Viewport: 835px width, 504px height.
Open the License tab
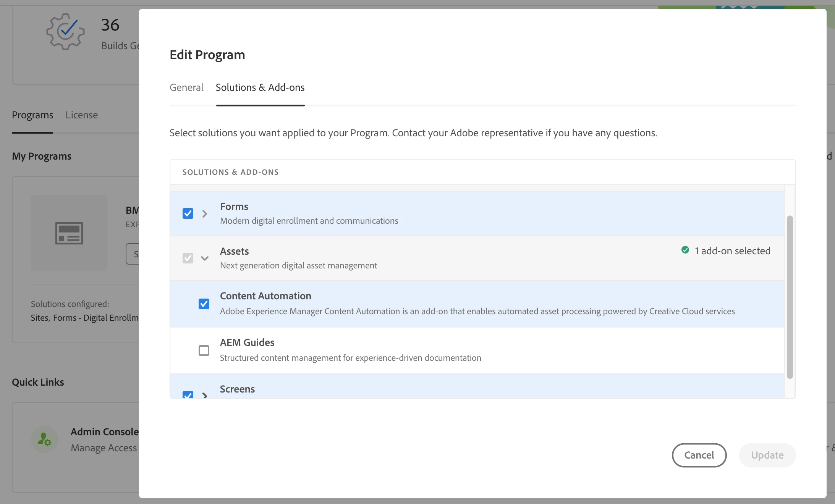pyautogui.click(x=82, y=115)
